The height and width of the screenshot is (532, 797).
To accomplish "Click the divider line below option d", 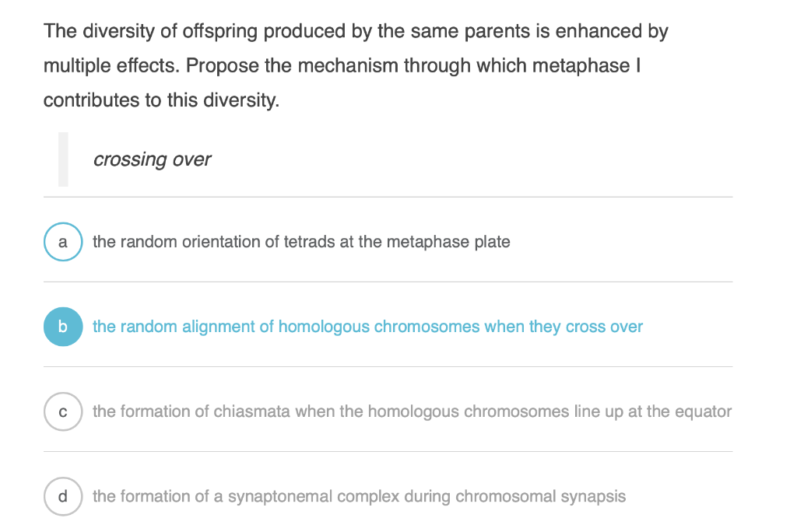I will [x=389, y=530].
